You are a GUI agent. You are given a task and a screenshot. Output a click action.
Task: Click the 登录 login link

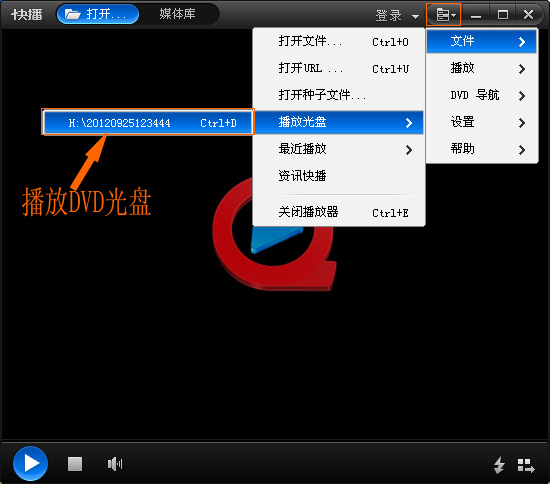point(388,15)
